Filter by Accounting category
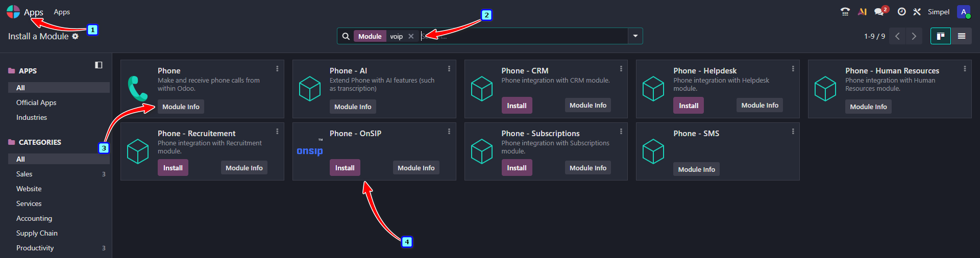The image size is (980, 258). [x=59, y=218]
